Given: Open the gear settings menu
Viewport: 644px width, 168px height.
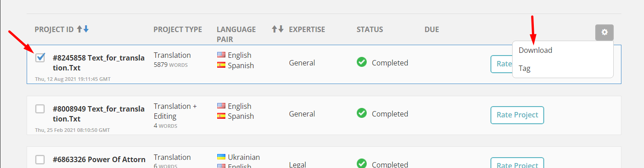Looking at the screenshot, I should pyautogui.click(x=604, y=33).
